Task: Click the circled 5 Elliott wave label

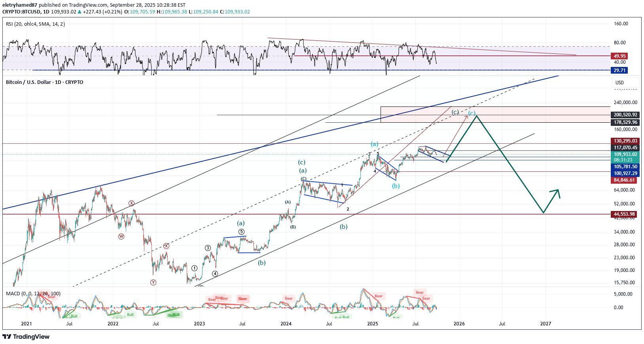Action: coord(241,232)
